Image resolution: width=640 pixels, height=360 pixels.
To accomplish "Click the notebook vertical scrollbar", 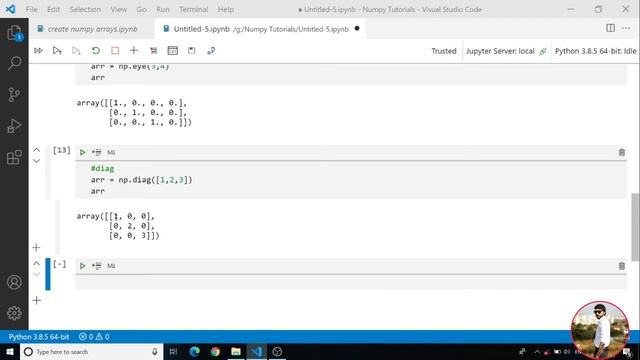I will coord(635,227).
